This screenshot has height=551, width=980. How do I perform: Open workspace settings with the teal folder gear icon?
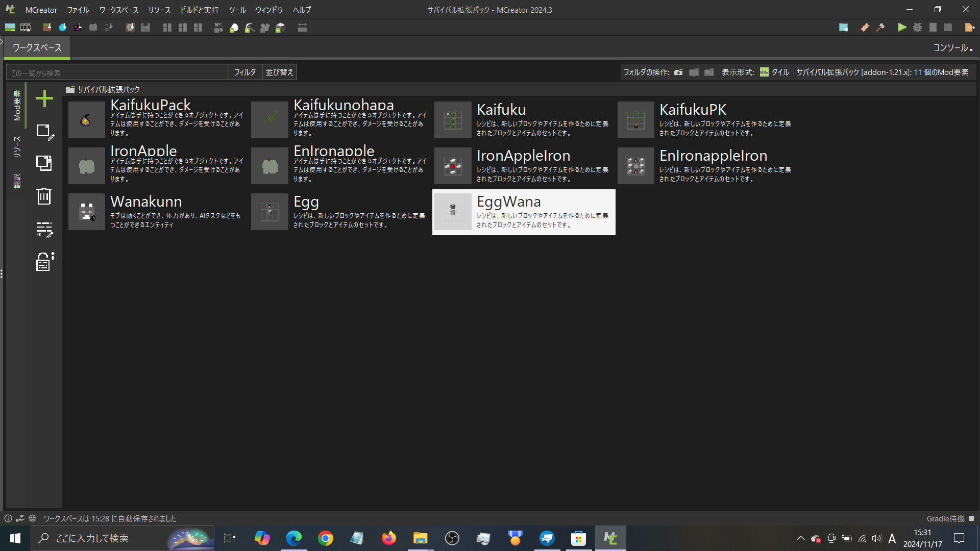coord(844,28)
